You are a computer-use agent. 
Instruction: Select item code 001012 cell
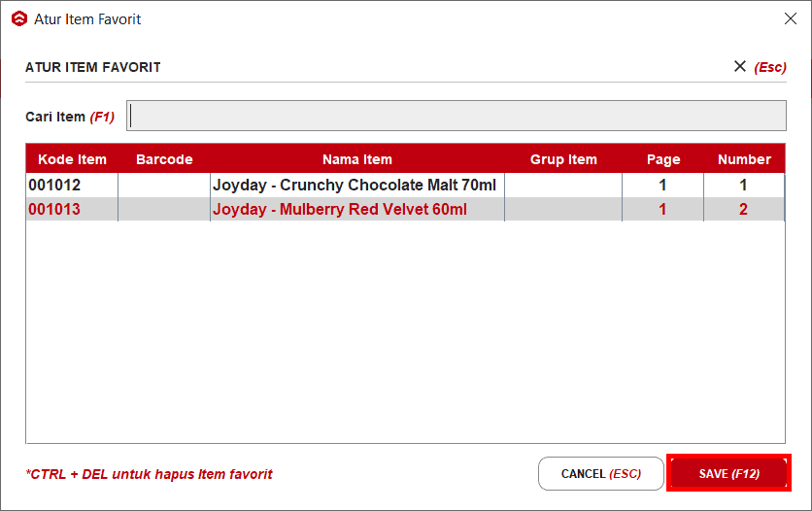pyautogui.click(x=72, y=185)
